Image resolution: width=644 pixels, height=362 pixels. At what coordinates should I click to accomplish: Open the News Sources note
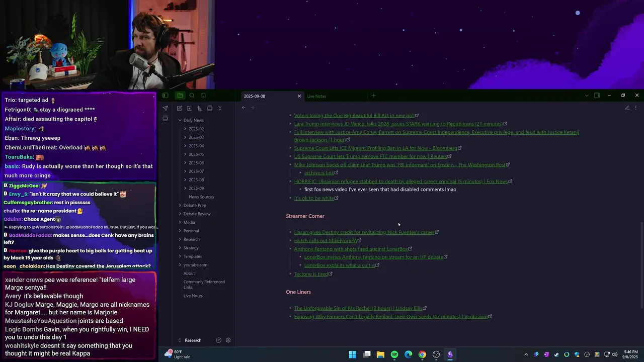201,197
